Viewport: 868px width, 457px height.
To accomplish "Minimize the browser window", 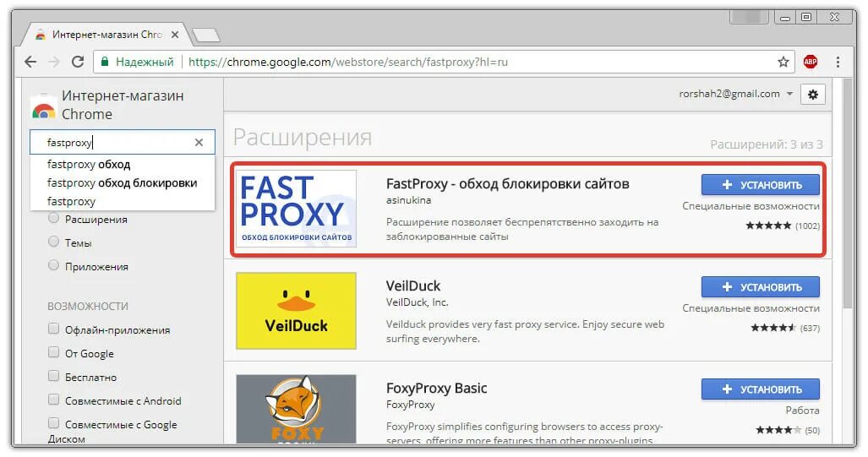I will [x=784, y=17].
